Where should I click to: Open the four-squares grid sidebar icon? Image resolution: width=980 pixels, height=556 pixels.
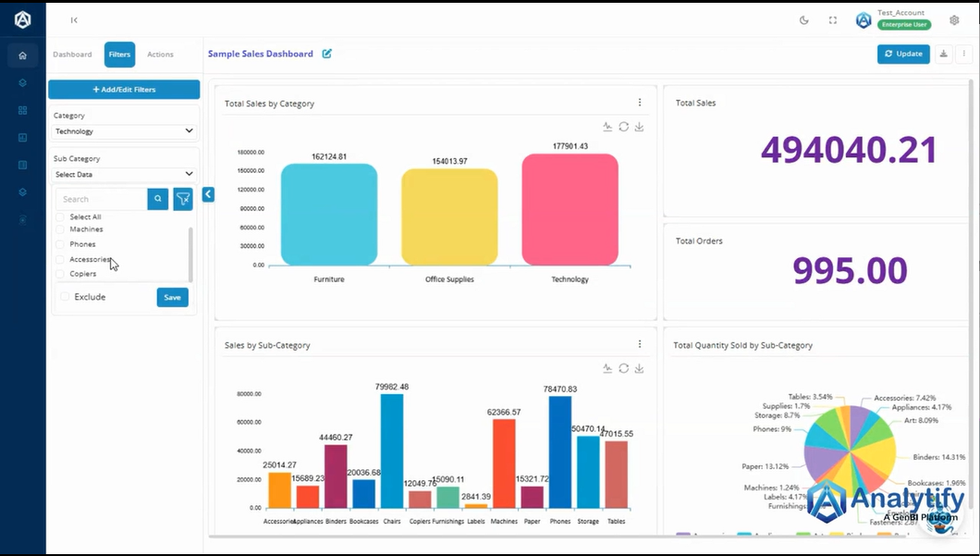(x=22, y=110)
